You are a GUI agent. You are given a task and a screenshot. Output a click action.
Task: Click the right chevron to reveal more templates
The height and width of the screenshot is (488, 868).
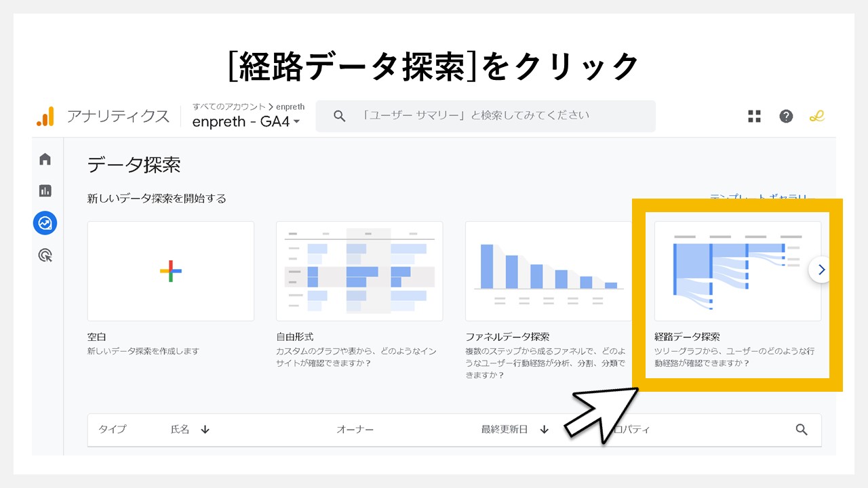point(821,269)
